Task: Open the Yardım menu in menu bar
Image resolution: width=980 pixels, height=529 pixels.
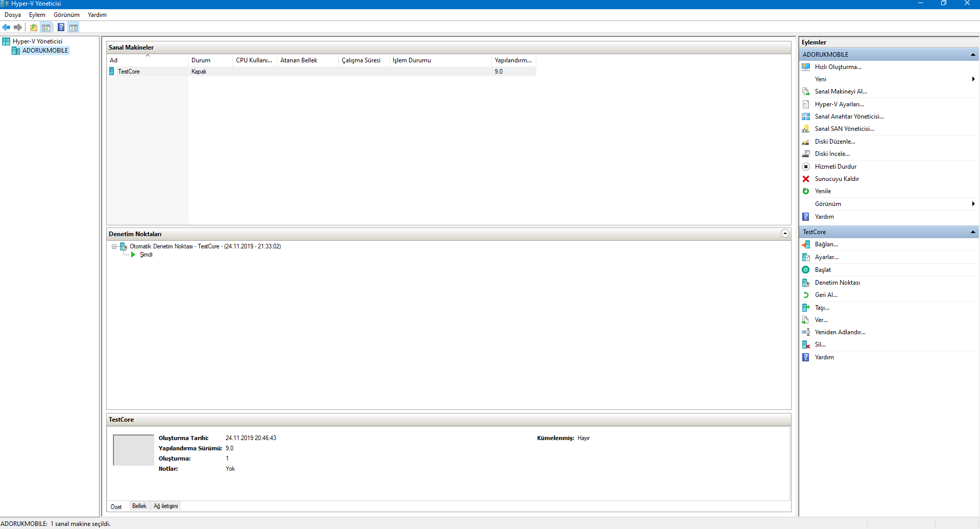Action: [97, 15]
